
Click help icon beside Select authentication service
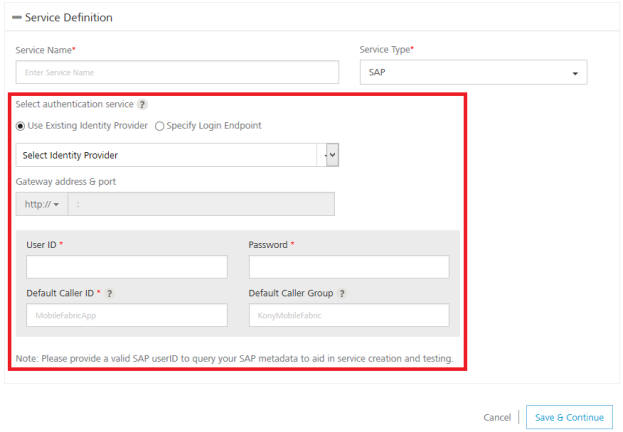click(142, 104)
